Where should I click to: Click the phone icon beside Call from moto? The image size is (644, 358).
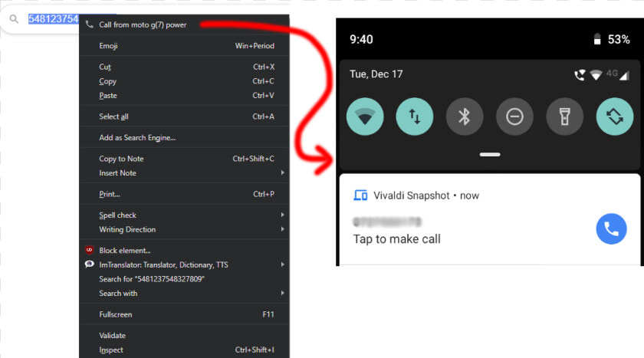click(89, 25)
